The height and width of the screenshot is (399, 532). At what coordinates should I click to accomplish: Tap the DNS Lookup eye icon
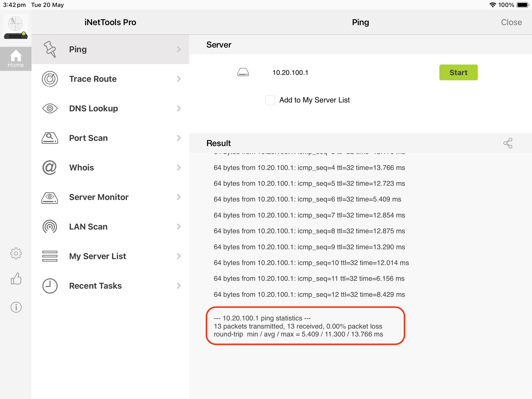[50, 108]
